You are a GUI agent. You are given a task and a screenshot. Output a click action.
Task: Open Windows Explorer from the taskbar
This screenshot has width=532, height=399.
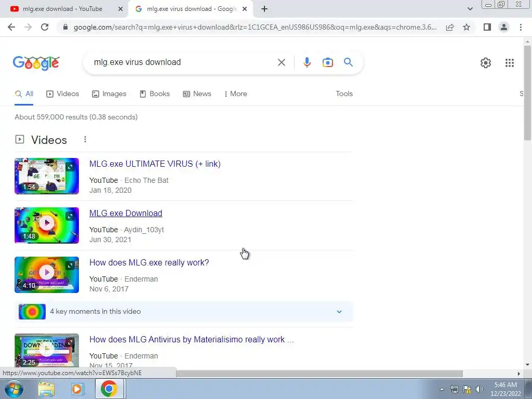[x=46, y=389]
